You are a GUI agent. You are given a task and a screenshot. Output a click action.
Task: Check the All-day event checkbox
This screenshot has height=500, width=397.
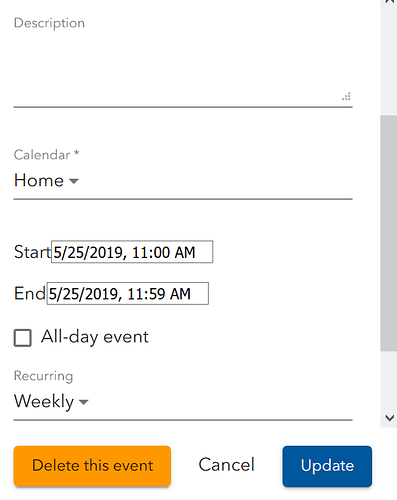pos(23,338)
